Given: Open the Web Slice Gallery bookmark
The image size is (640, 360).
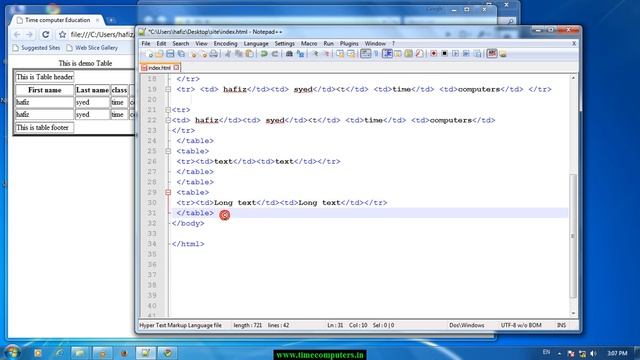Looking at the screenshot, I should [92, 48].
